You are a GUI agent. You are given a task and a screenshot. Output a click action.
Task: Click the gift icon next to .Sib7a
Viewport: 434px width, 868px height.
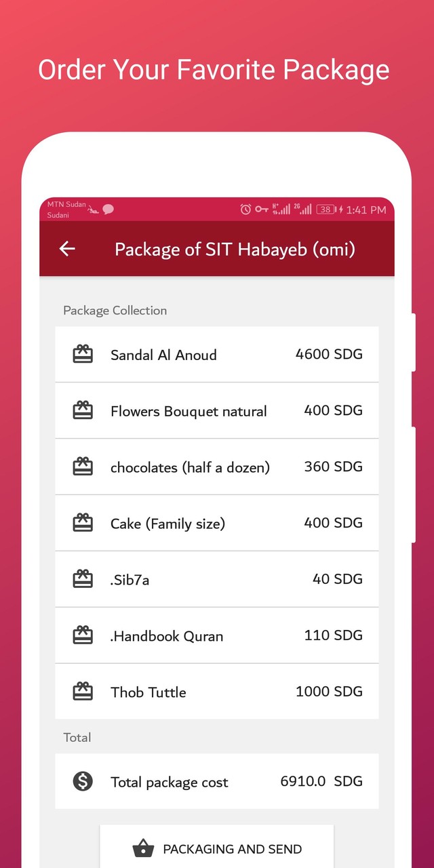coord(83,579)
